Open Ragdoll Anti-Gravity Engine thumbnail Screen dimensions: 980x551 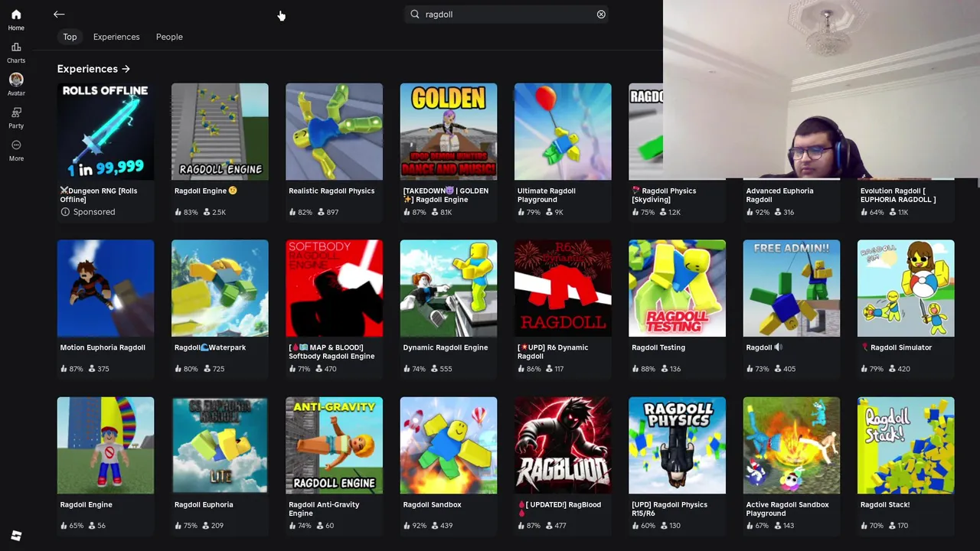334,445
